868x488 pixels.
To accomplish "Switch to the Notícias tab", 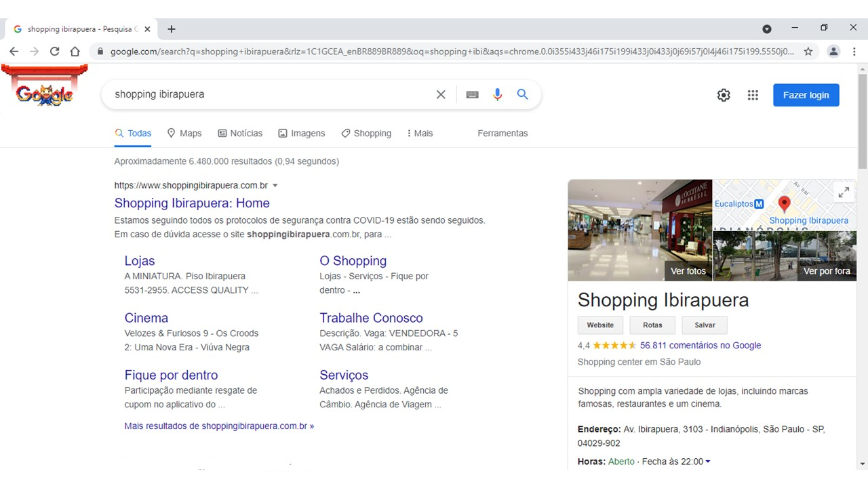I will (x=240, y=134).
